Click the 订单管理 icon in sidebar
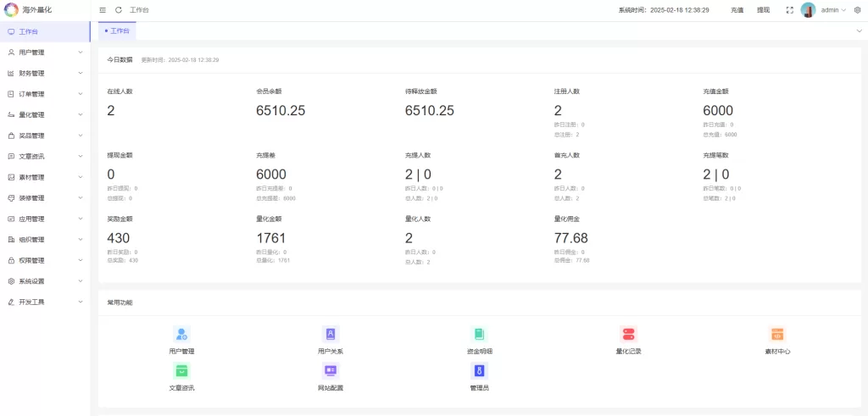 11,94
